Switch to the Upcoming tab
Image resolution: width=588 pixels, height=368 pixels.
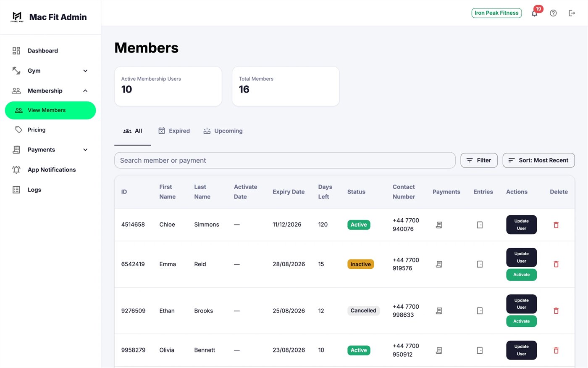click(x=223, y=131)
